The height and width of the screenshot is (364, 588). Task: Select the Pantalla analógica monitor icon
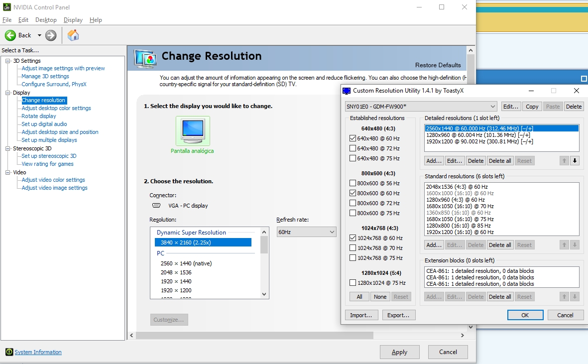(193, 131)
